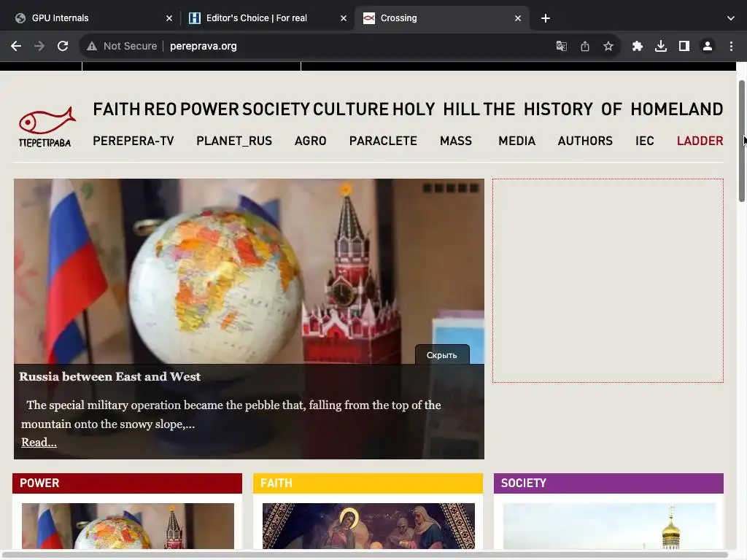
Task: Open the purple SOCIETY section header
Action: 608,483
